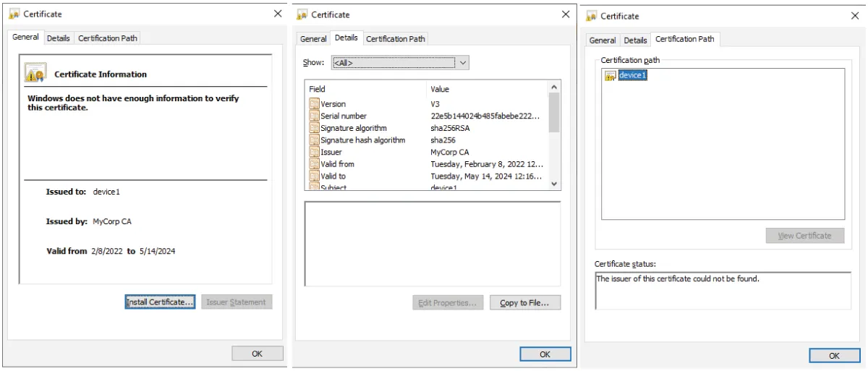Click the Valid to field icon

(314, 176)
